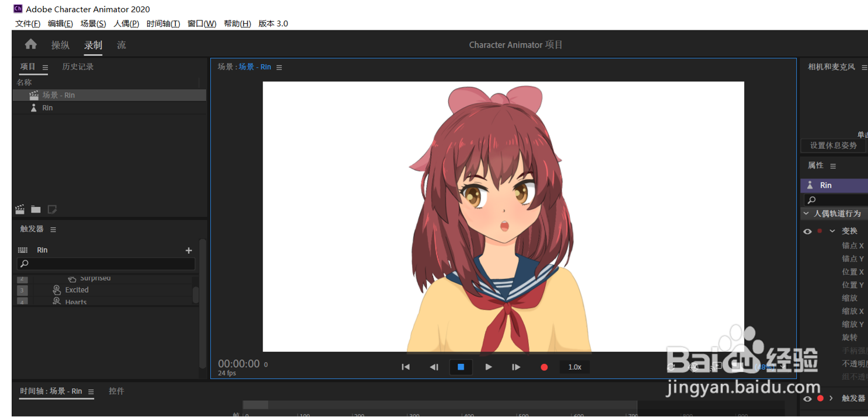Viewport: 868px width, 417px height.
Task: Open Timeline panel hamburger menu
Action: point(91,392)
